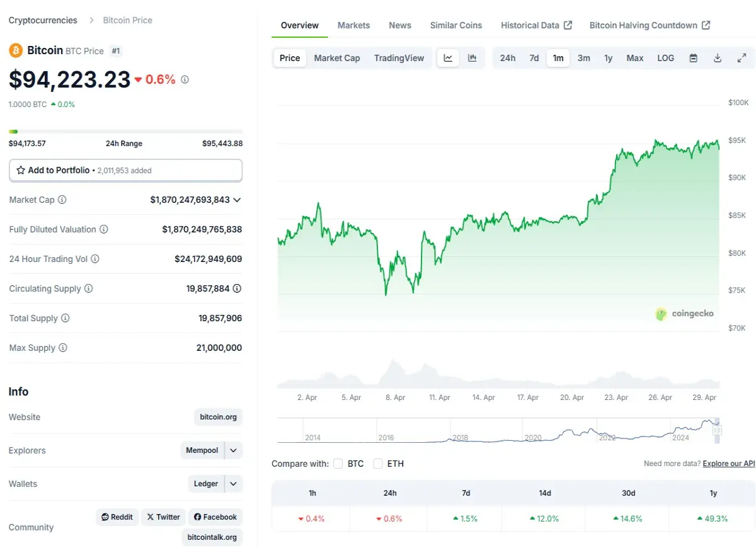Image resolution: width=756 pixels, height=548 pixels.
Task: Click Add to Portfolio button
Action: [125, 170]
